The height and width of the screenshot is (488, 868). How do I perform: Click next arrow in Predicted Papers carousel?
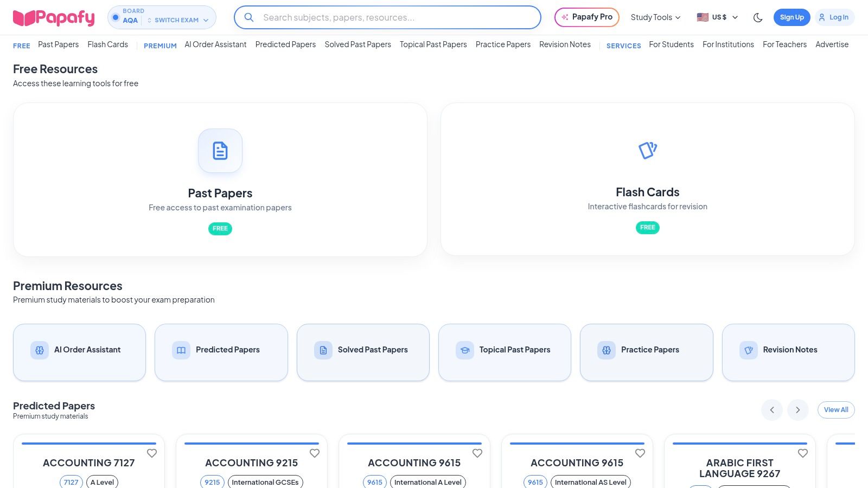point(798,410)
